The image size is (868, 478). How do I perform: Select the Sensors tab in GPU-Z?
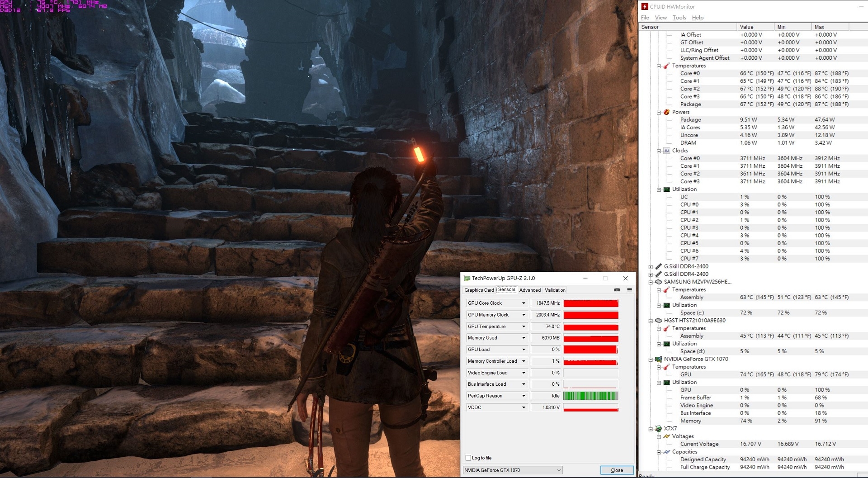pos(506,289)
